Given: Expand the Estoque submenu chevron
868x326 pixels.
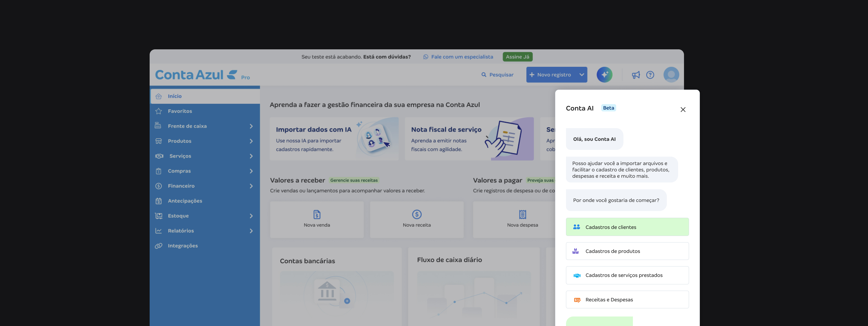Looking at the screenshot, I should coord(251,216).
